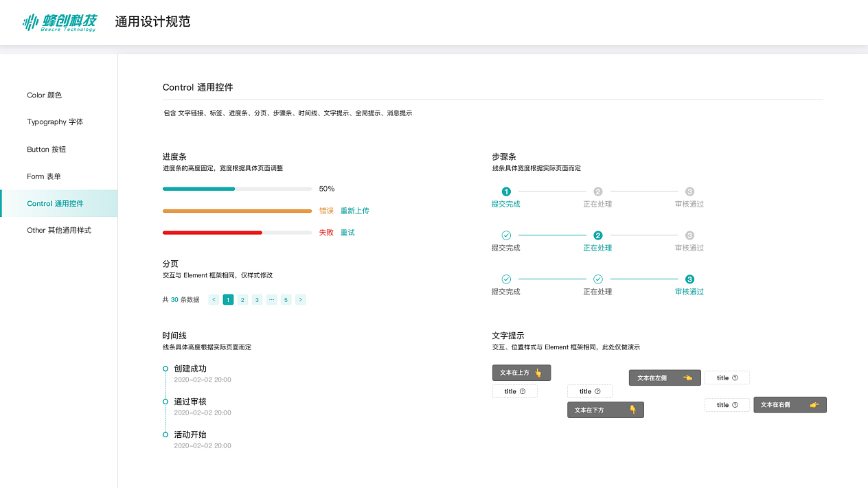The image size is (868, 488).
Task: Click the green 50% progress bar
Action: pos(199,188)
